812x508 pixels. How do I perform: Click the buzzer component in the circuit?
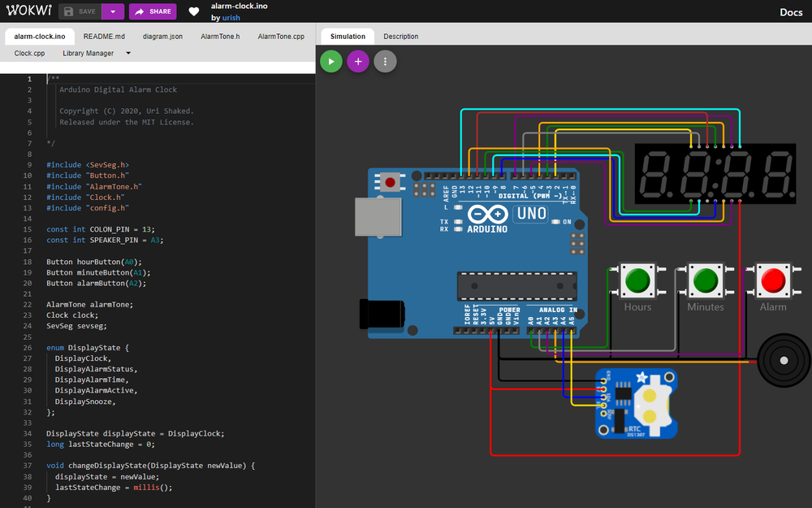pos(783,359)
